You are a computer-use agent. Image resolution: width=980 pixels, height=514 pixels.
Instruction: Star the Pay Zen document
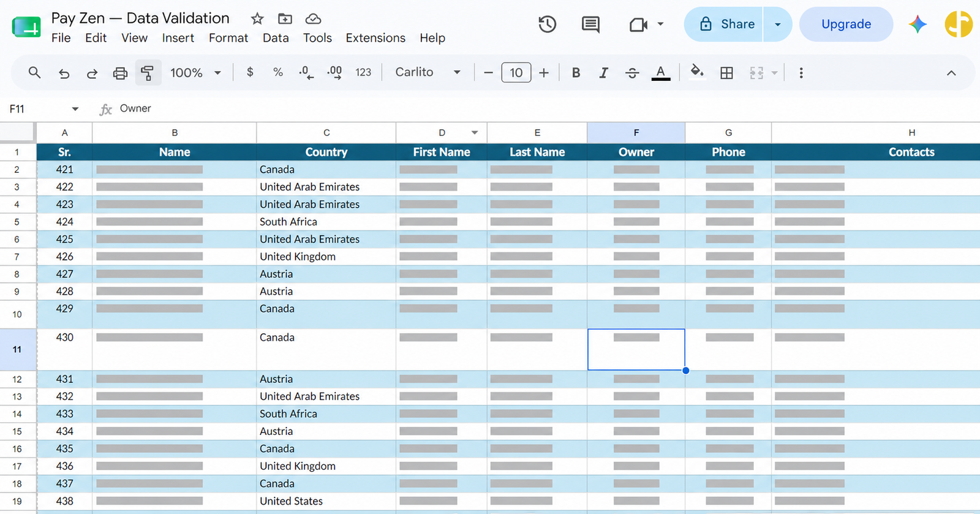(257, 19)
